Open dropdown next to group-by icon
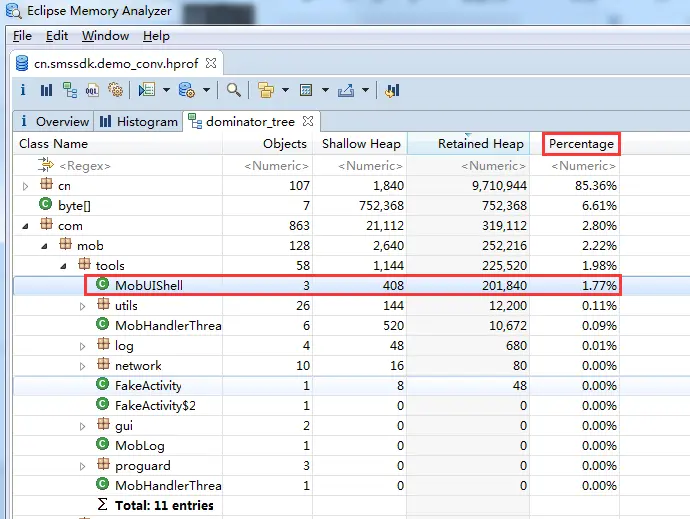This screenshot has width=690, height=519. click(285, 90)
